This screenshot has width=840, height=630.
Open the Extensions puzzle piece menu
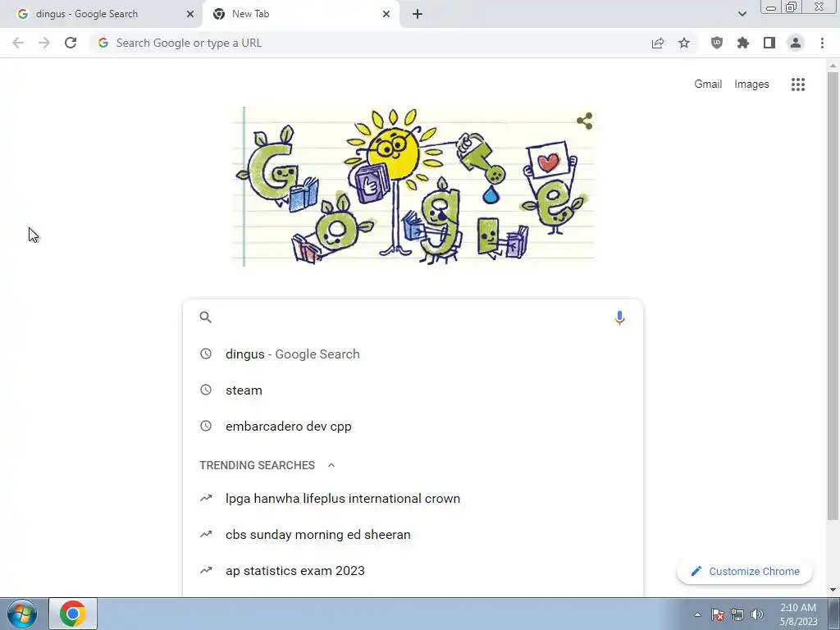(x=743, y=43)
